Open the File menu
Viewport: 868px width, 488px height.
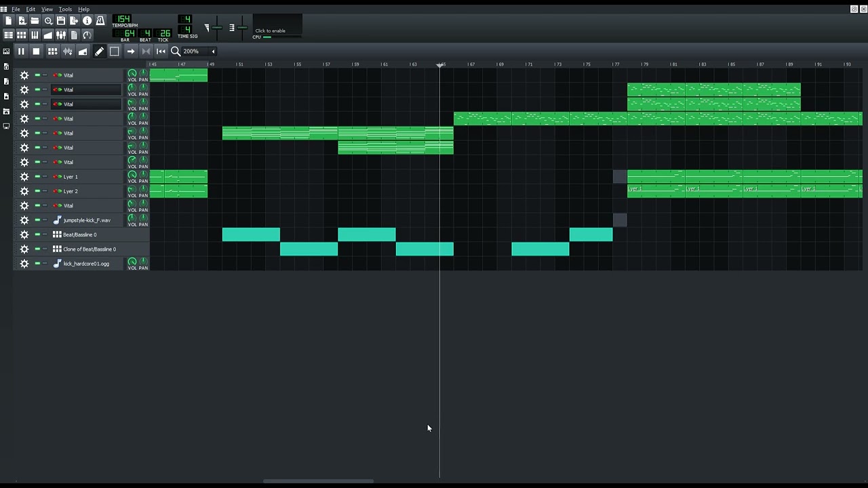(16, 9)
